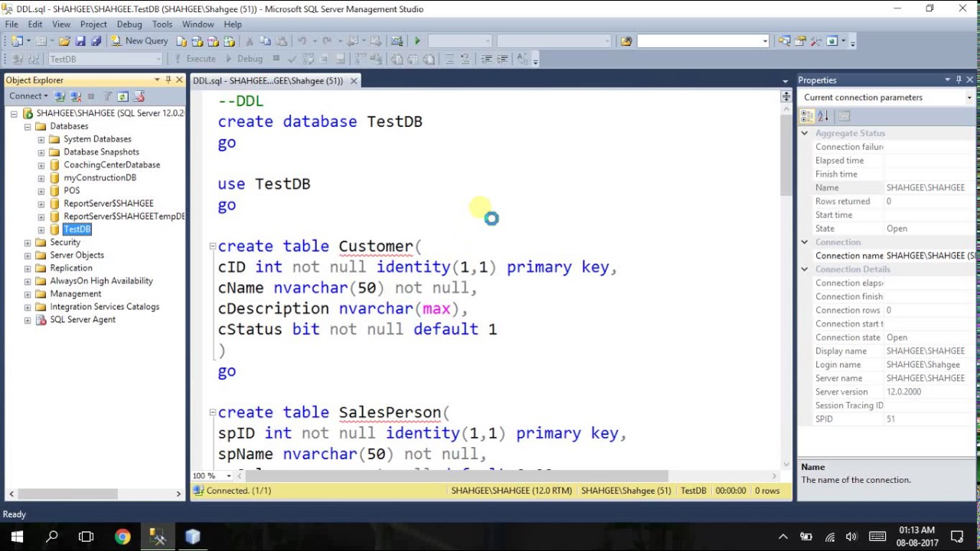Viewport: 980px width, 551px height.
Task: Click the Open File folder icon
Action: coord(65,41)
